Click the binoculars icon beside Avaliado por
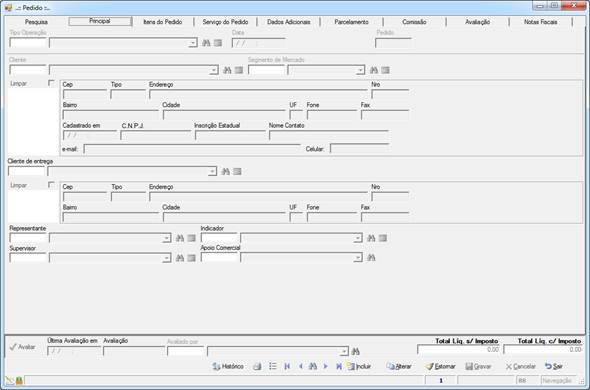Image resolution: width=590 pixels, height=390 pixels. pyautogui.click(x=356, y=351)
